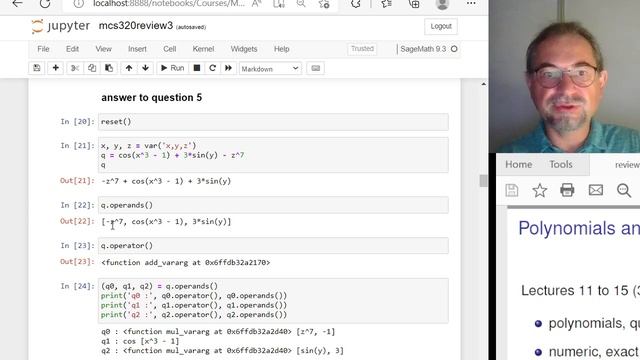This screenshot has width=640, height=360.
Task: Open browser settings ellipsis menu
Action: tap(471, 3)
